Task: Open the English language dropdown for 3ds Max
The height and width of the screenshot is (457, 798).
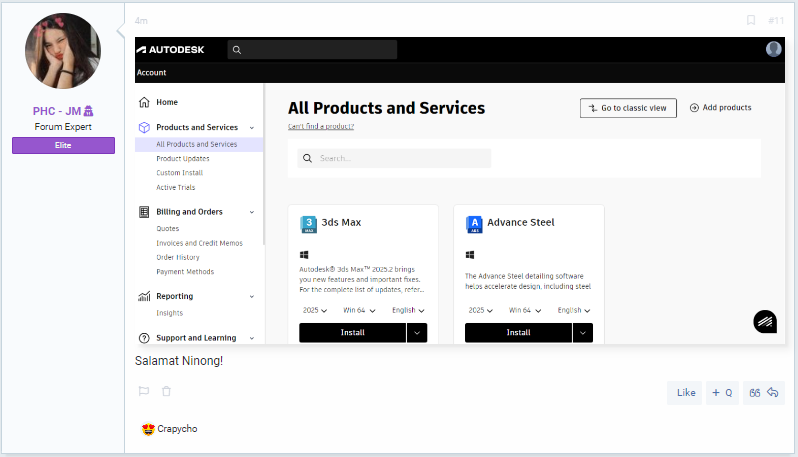Action: pos(408,310)
